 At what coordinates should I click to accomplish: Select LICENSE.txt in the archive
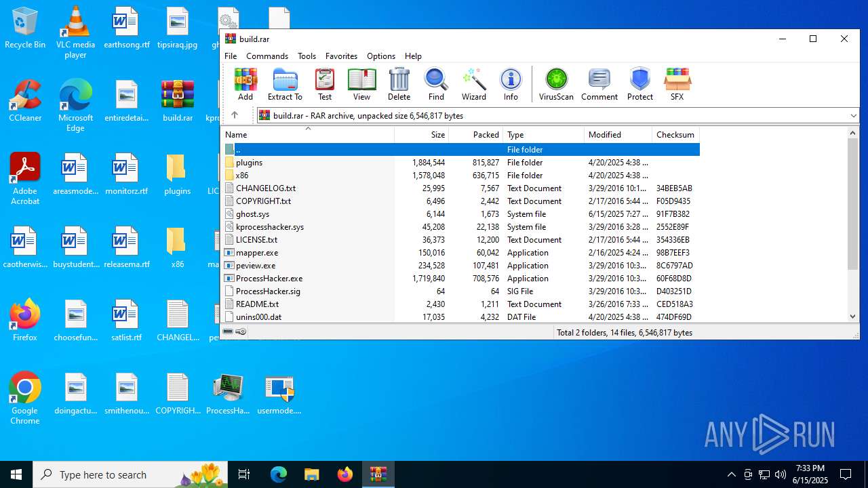click(461, 240)
